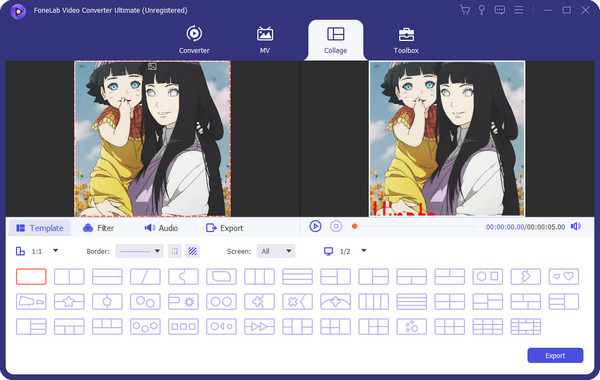Select the three small squares template

click(183, 327)
